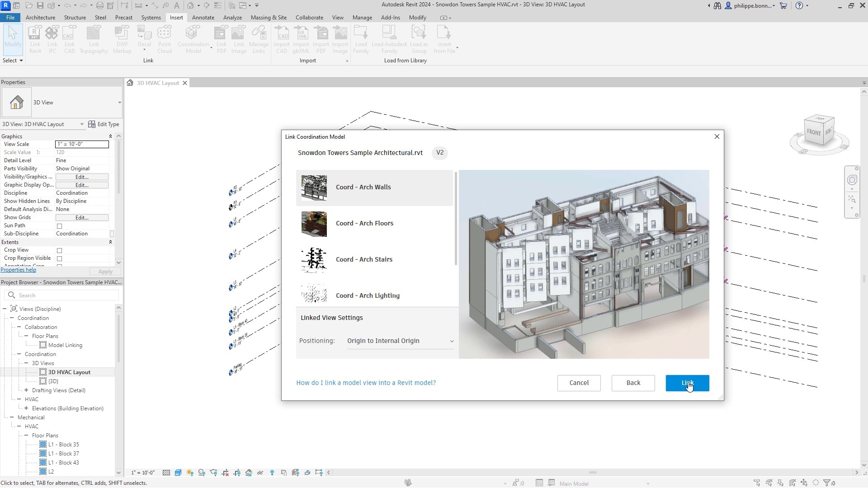Click the Import PDF tool
The width and height of the screenshot is (868, 488).
click(x=321, y=39)
